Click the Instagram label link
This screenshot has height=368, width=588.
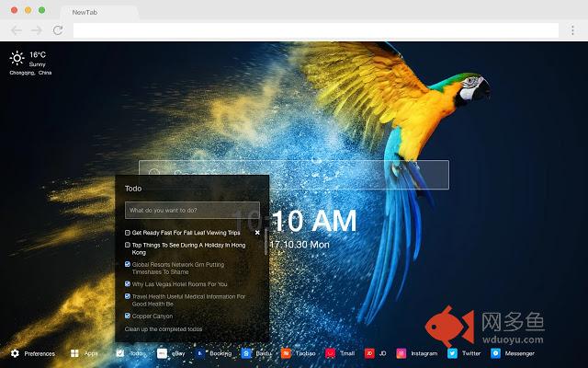(424, 353)
